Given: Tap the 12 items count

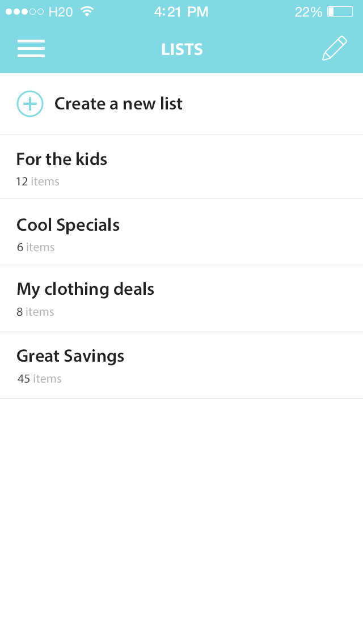Looking at the screenshot, I should pyautogui.click(x=37, y=182).
